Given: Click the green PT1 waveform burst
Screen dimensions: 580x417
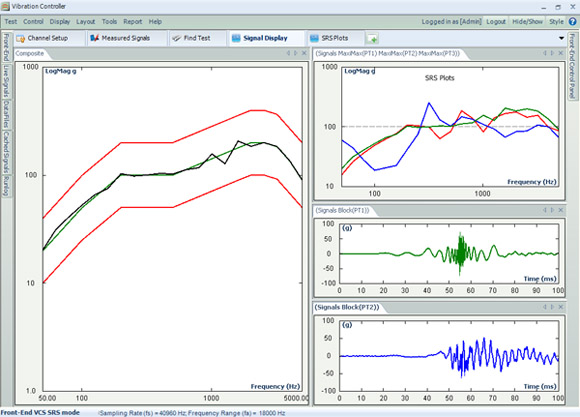Looking at the screenshot, I should 461,254.
